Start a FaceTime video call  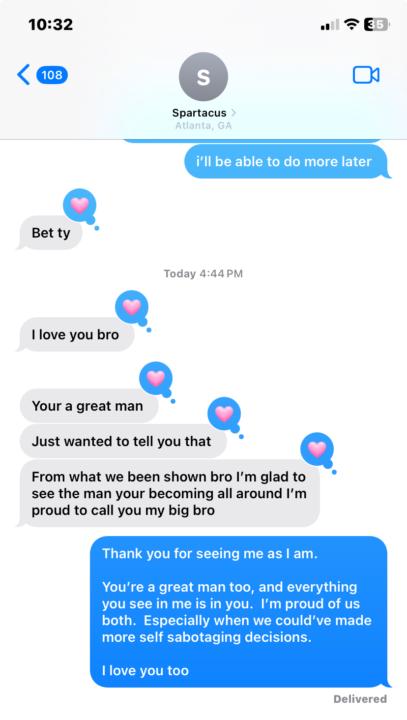[366, 75]
